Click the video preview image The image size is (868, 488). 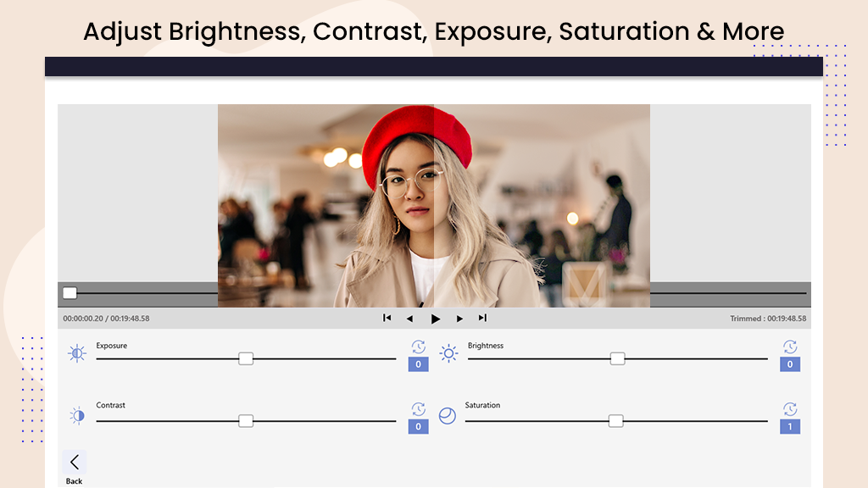tap(433, 206)
